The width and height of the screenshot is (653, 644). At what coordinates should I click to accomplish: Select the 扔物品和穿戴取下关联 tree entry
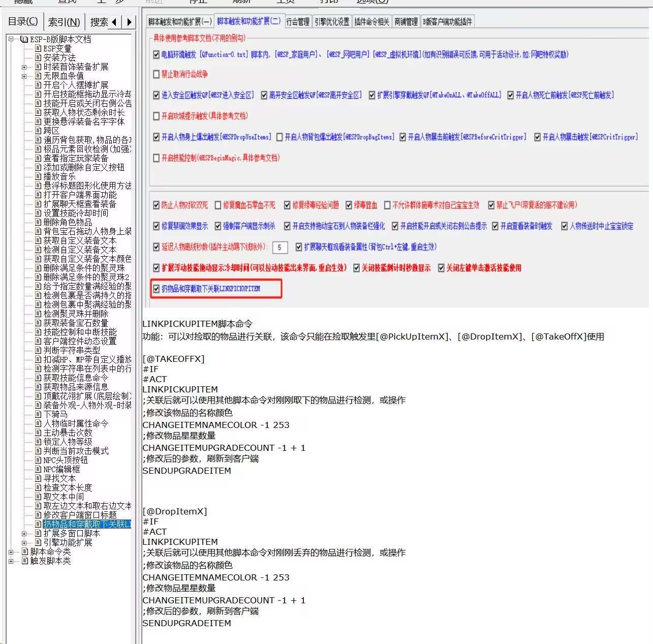click(x=87, y=524)
